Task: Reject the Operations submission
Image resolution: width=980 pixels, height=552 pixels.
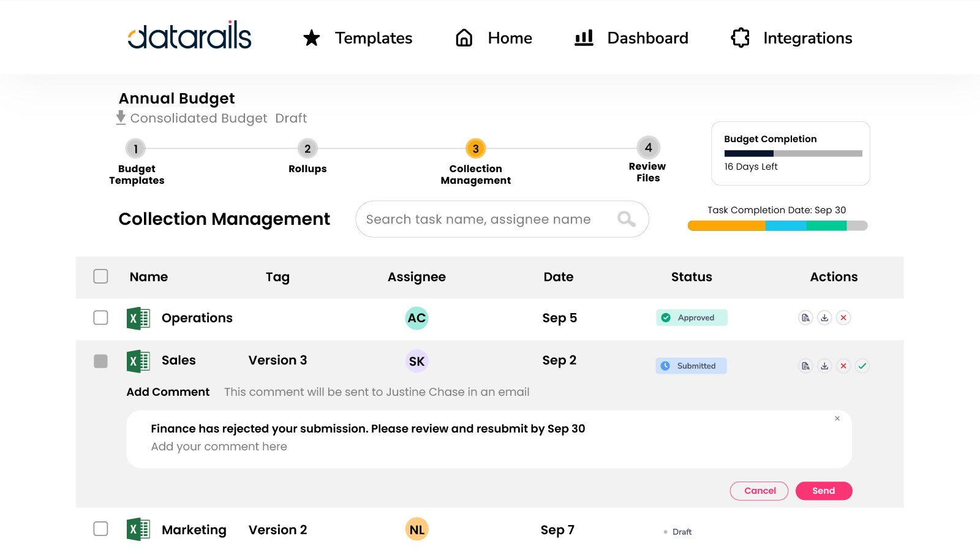Action: (x=843, y=318)
